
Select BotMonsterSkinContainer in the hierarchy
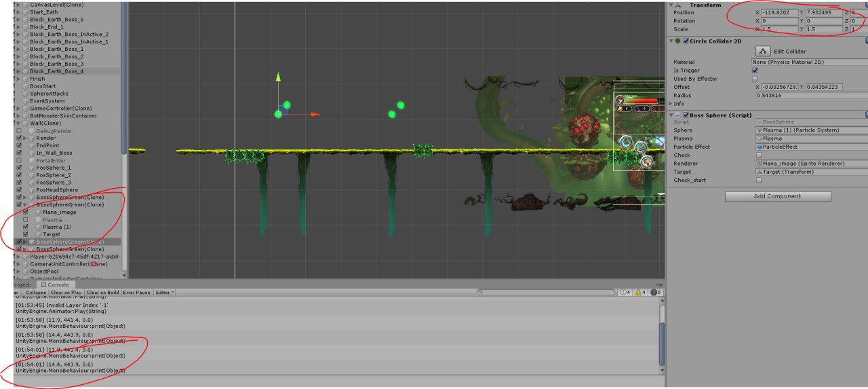click(x=63, y=116)
